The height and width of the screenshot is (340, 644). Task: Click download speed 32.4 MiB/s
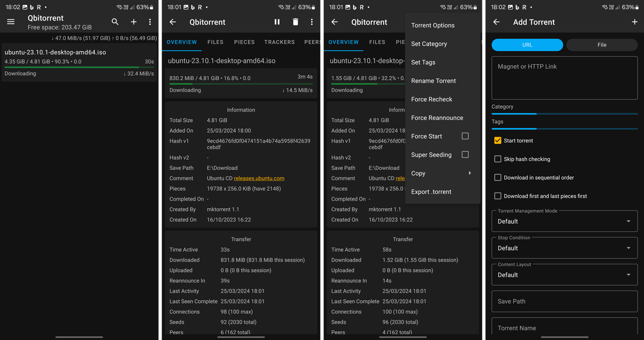(138, 74)
